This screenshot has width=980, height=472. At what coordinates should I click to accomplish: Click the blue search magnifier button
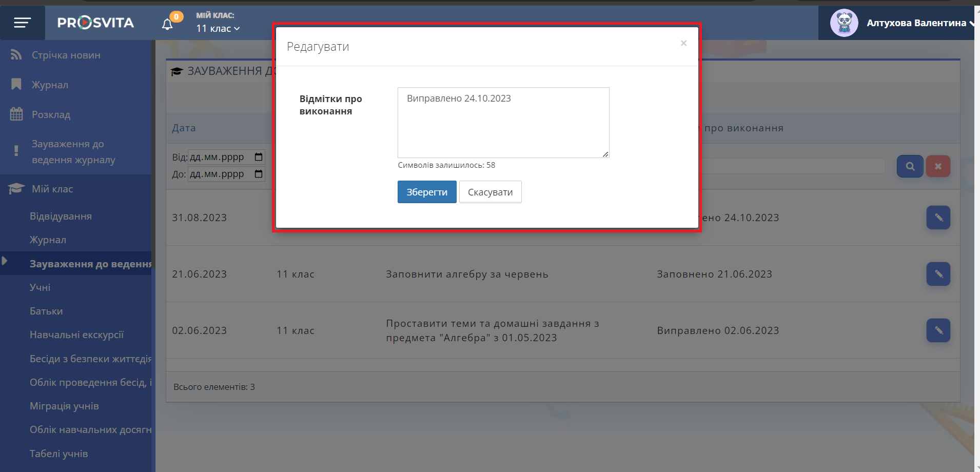coord(910,166)
